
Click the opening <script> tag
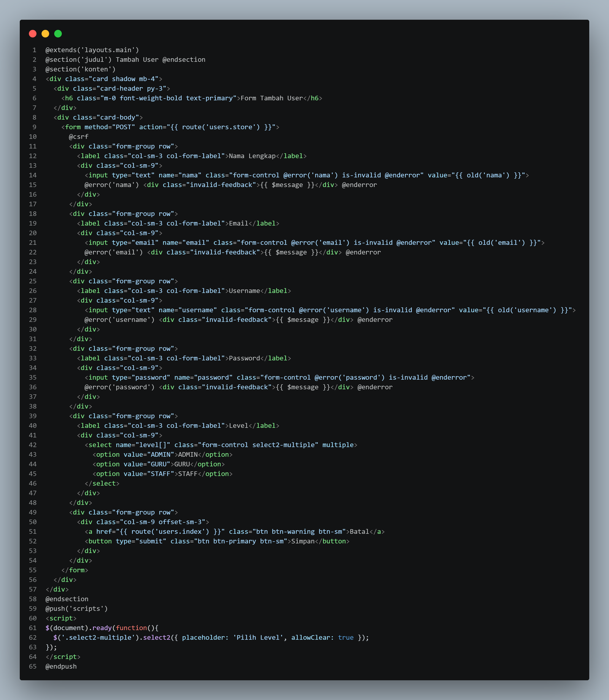[x=61, y=618]
